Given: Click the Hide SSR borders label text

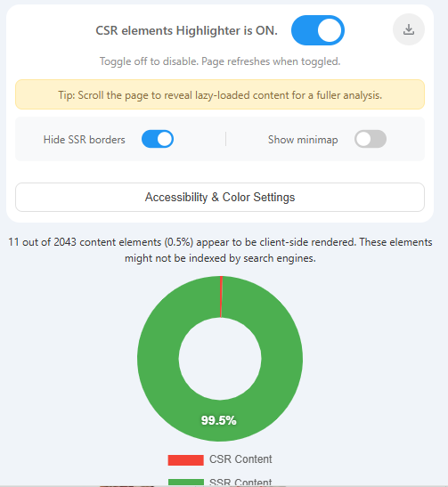Looking at the screenshot, I should [x=85, y=140].
